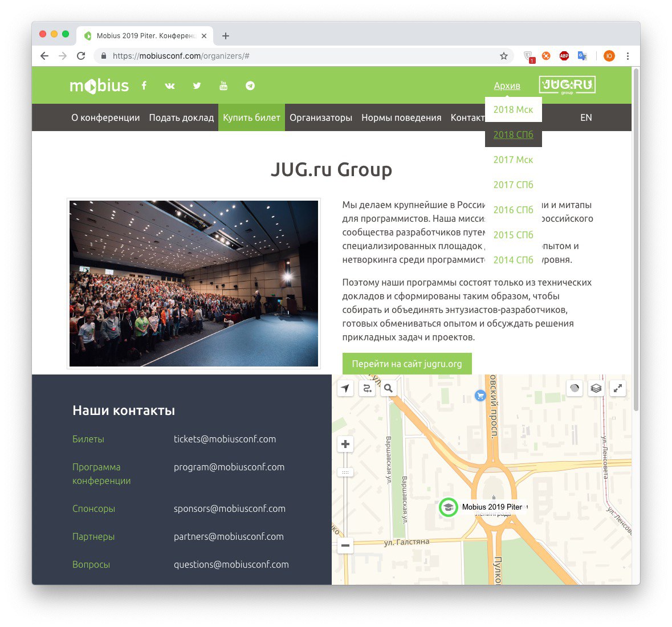Open the map layers button
The width and height of the screenshot is (672, 627).
pyautogui.click(x=596, y=388)
